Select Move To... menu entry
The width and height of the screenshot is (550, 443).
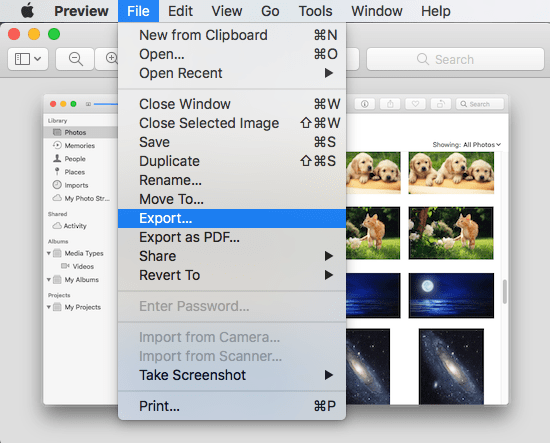click(232, 199)
